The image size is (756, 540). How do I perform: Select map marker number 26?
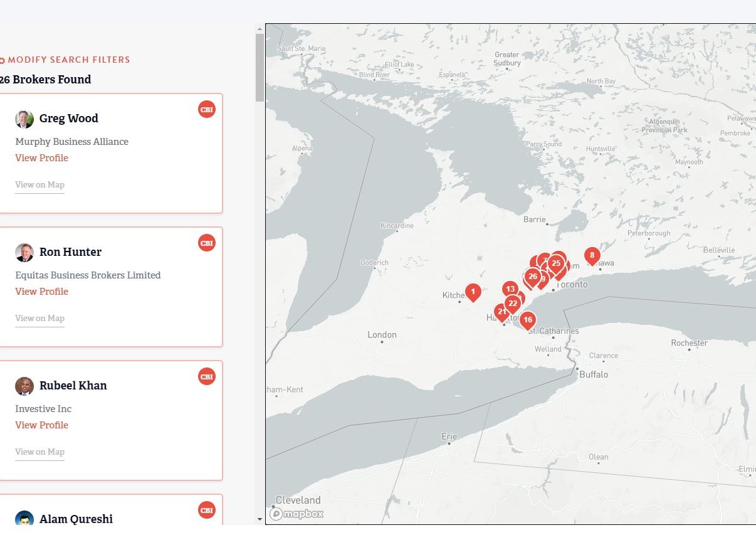[x=533, y=277]
